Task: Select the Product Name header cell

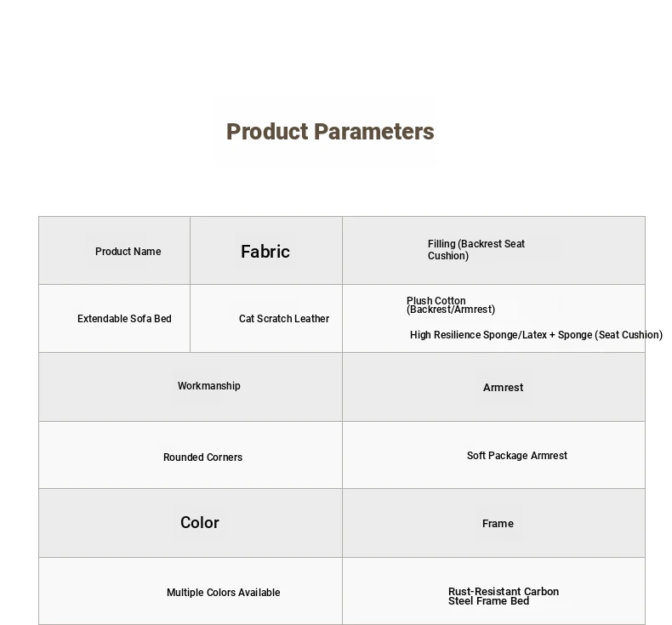Action: coord(115,251)
